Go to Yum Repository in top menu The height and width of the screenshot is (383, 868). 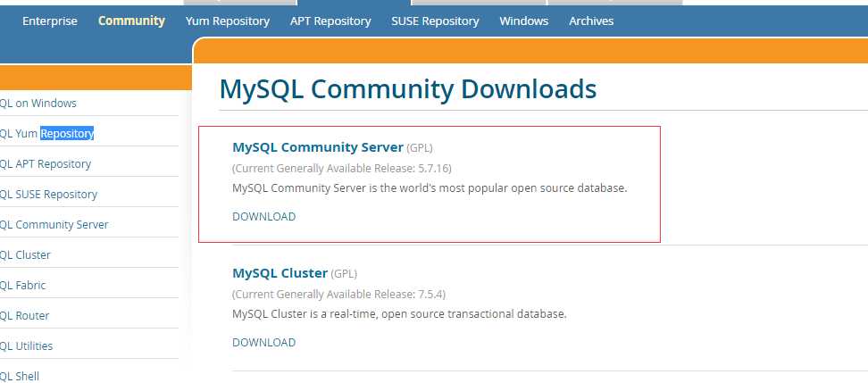(x=228, y=21)
